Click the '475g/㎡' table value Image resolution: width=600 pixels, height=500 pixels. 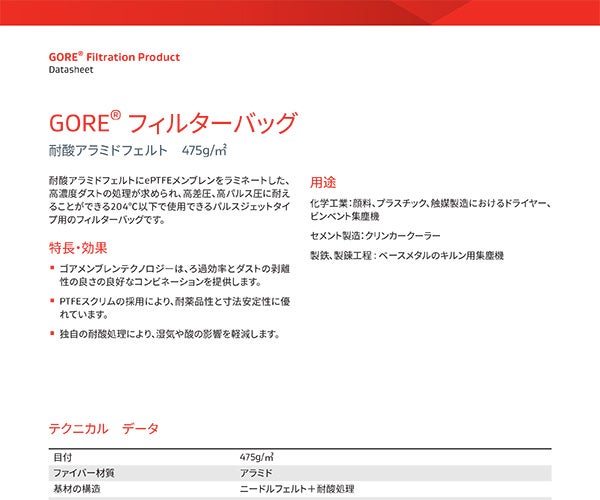point(256,457)
